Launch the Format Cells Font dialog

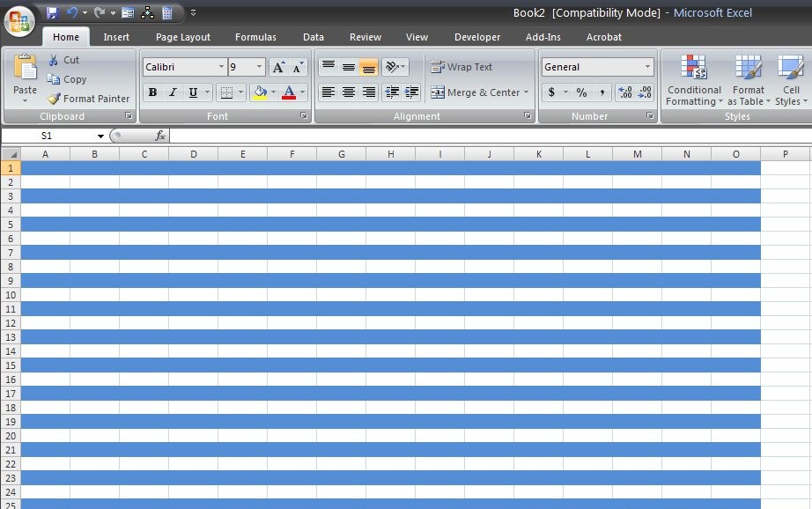pyautogui.click(x=304, y=115)
